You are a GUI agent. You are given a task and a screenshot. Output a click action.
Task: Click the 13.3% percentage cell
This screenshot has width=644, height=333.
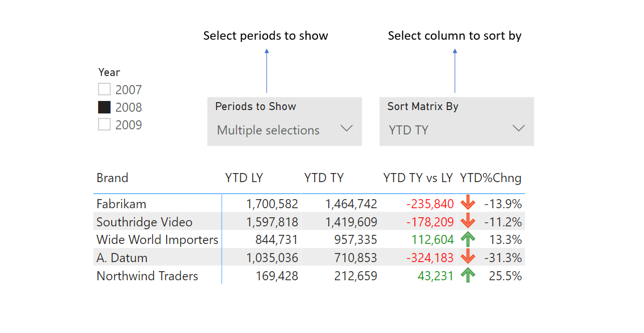[x=506, y=239]
